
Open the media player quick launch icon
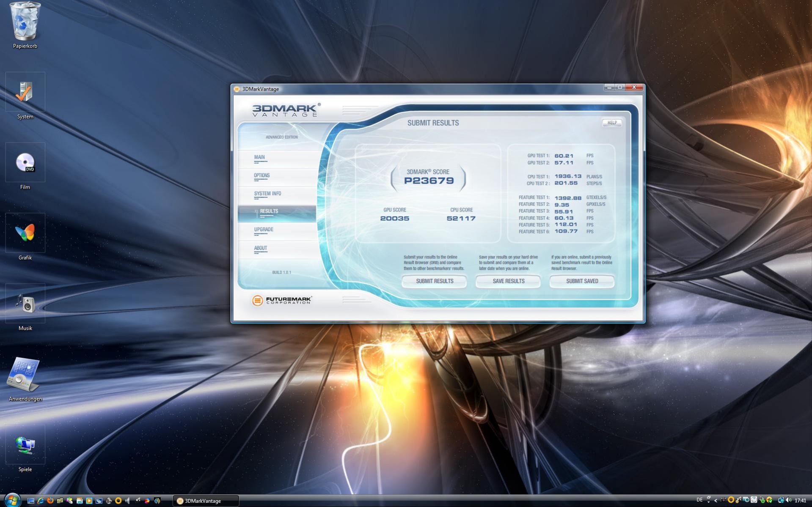click(x=89, y=501)
